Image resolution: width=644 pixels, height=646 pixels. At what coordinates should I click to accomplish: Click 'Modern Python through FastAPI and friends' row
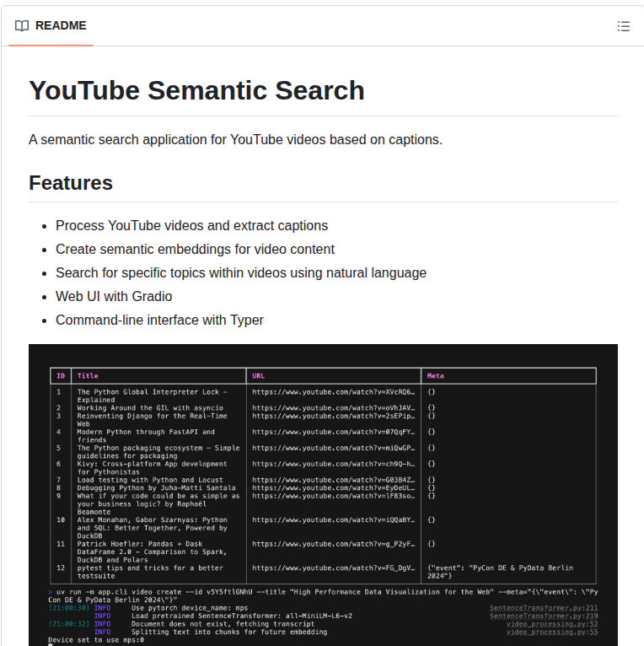click(146, 436)
